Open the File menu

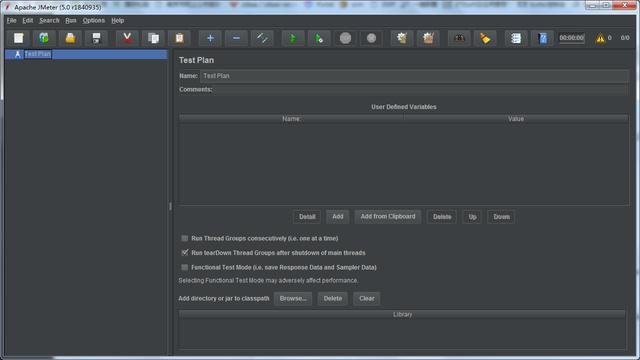[x=11, y=20]
